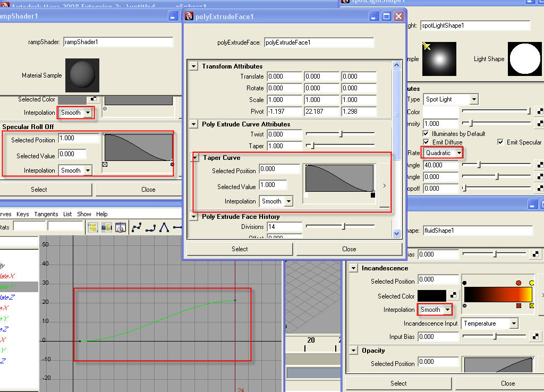Select keyframe point at end of green curve
This screenshot has width=544, height=392.
(235, 301)
